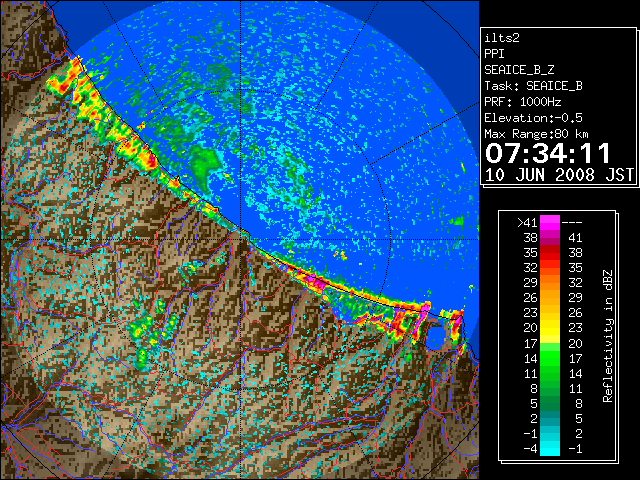Click the '-4' legend value at bottom
This screenshot has height=480, width=640.
pos(530,448)
